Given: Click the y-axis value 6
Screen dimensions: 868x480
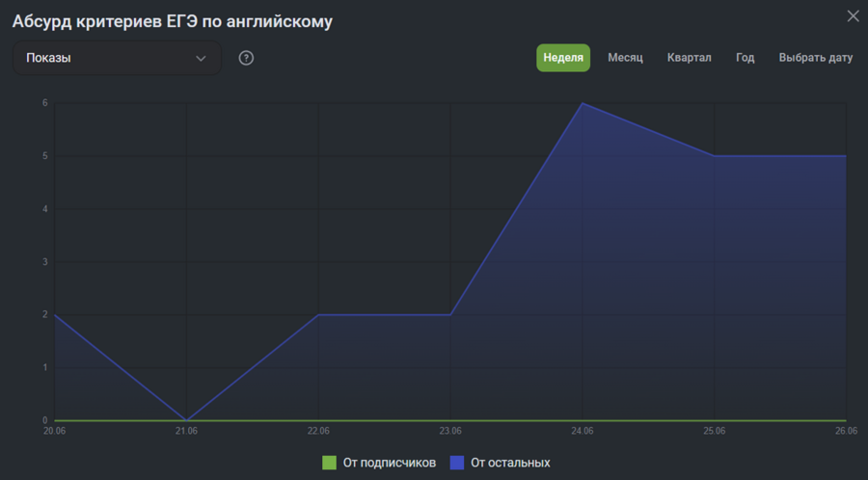Looking at the screenshot, I should point(45,103).
